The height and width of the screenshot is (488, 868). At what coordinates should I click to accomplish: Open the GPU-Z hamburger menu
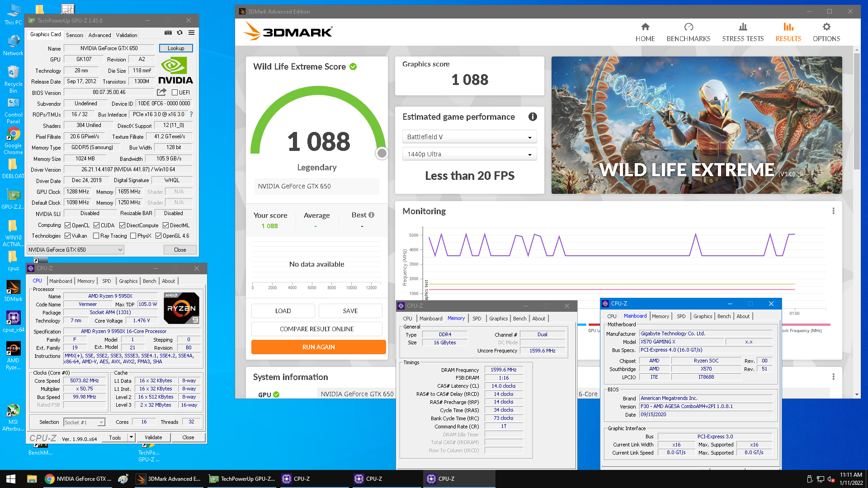pyautogui.click(x=191, y=33)
